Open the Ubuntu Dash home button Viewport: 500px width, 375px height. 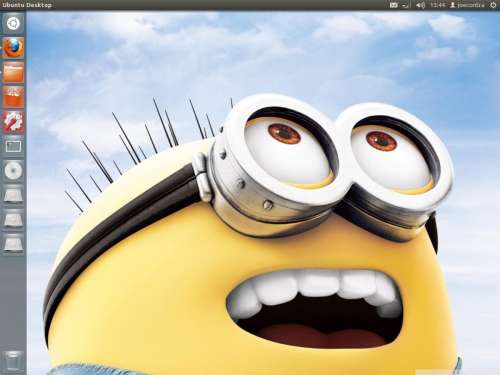13,24
